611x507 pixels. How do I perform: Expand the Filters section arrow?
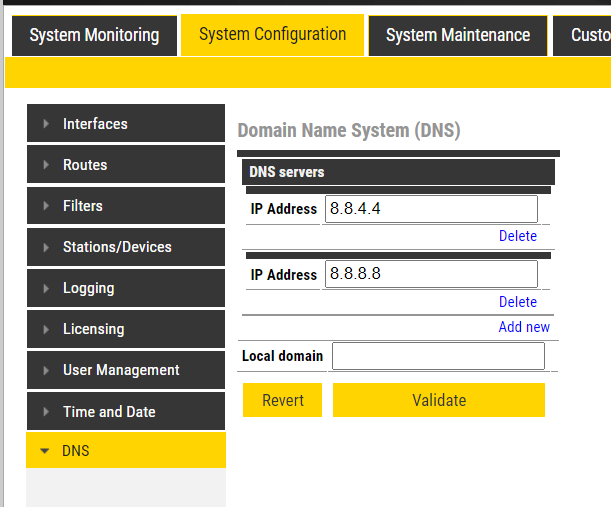coord(46,206)
